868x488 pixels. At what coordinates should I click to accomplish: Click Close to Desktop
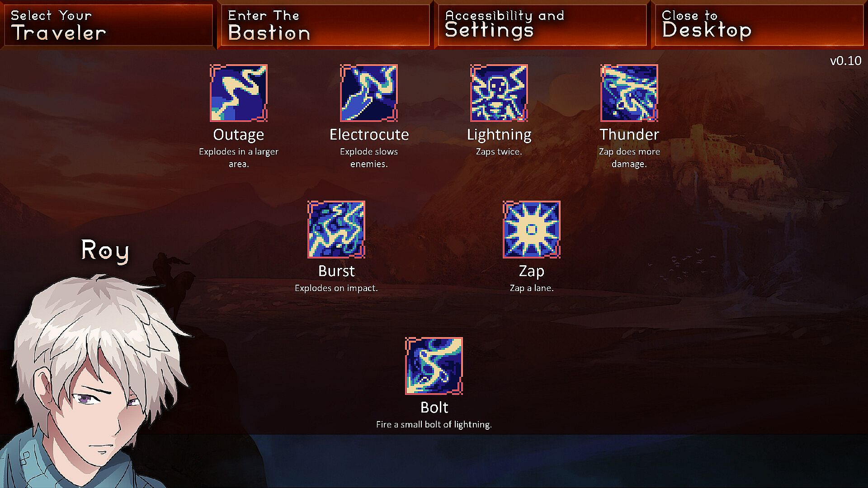tap(759, 25)
